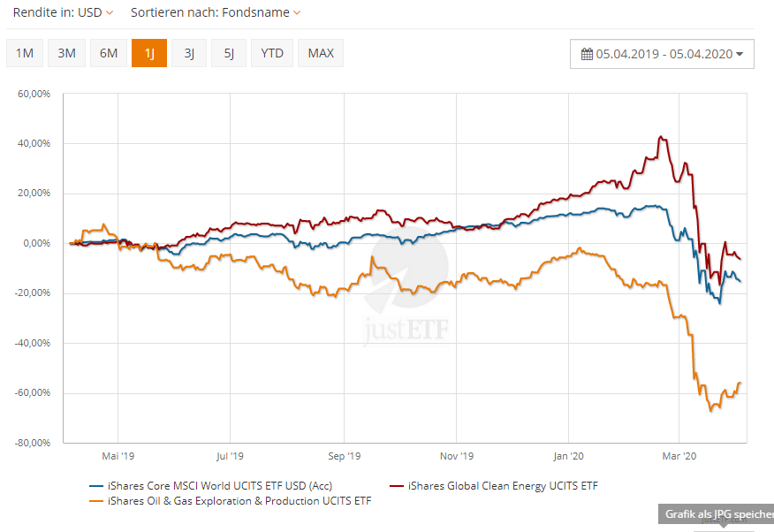Switch chart to 5J period
Screen dimensions: 774x532
pyautogui.click(x=229, y=53)
